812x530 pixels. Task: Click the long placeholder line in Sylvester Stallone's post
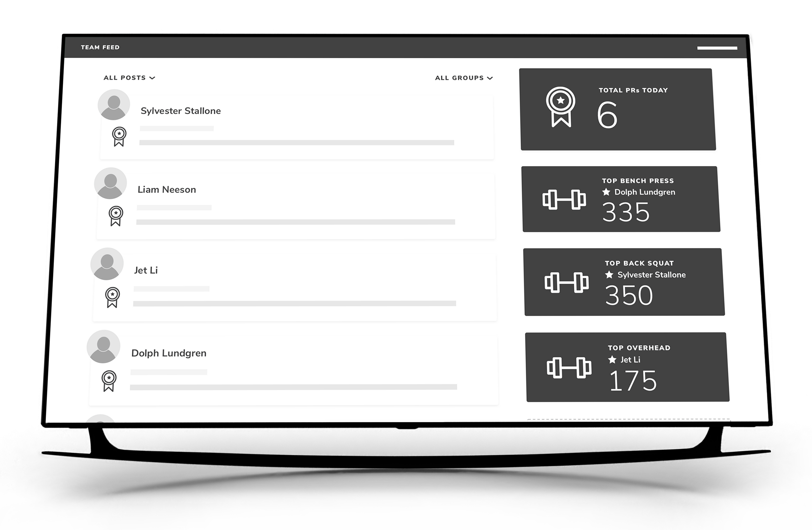[x=297, y=142]
